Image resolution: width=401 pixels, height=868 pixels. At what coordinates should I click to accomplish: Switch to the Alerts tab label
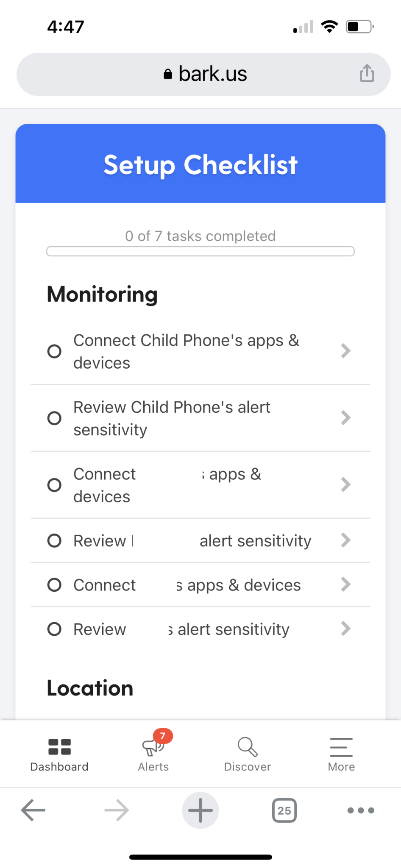click(153, 767)
